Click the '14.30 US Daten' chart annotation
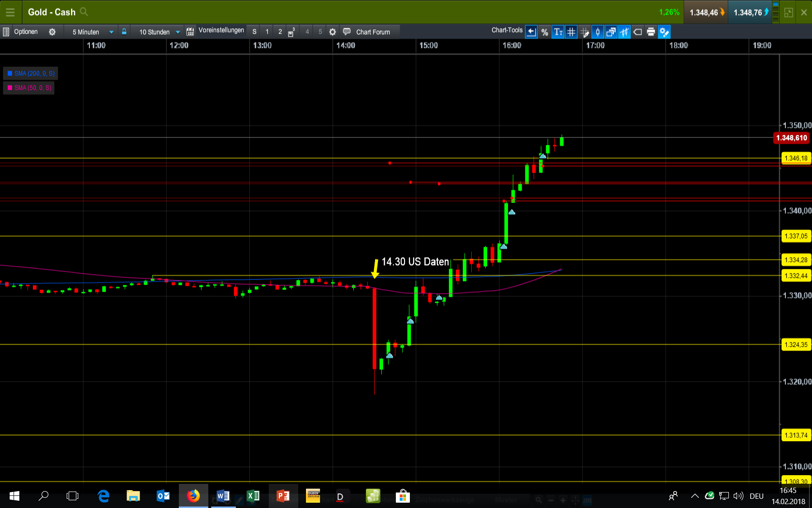Screen dimensions: 812x508 (415, 262)
